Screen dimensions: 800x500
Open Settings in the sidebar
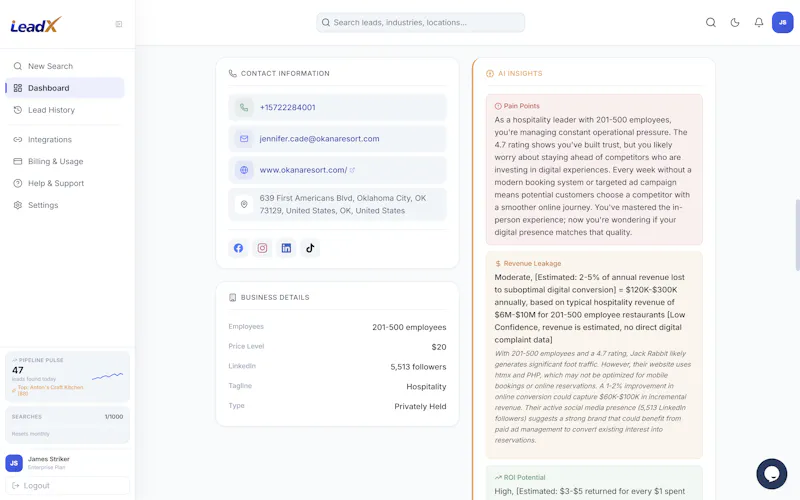65,205
